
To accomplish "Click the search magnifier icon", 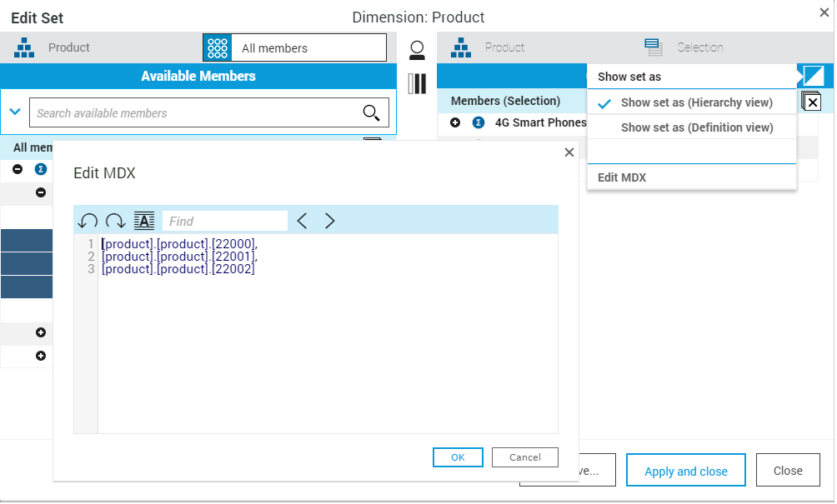I will point(371,113).
